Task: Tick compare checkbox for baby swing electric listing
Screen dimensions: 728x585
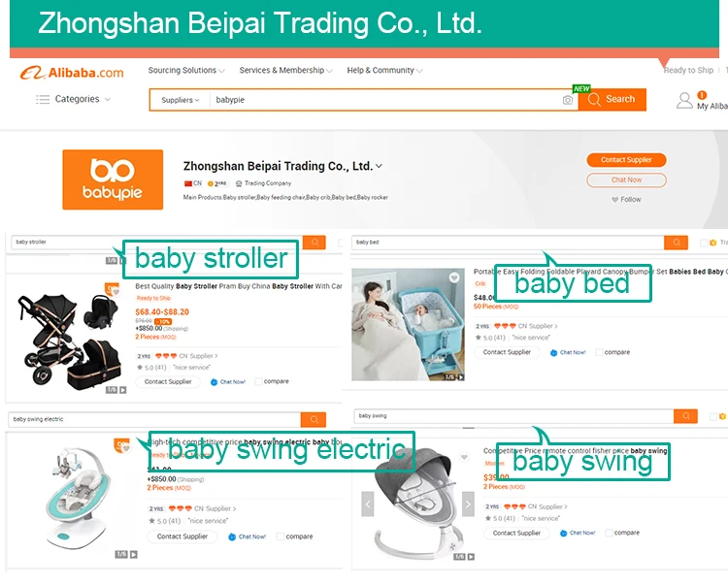Action: point(280,536)
